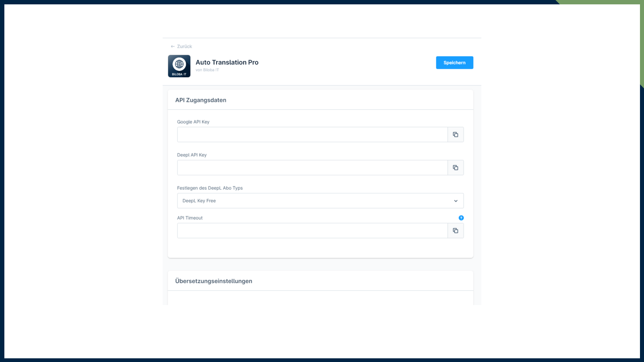Click the Festlegen des DeepL Abo Typs label
644x362 pixels.
click(210, 188)
